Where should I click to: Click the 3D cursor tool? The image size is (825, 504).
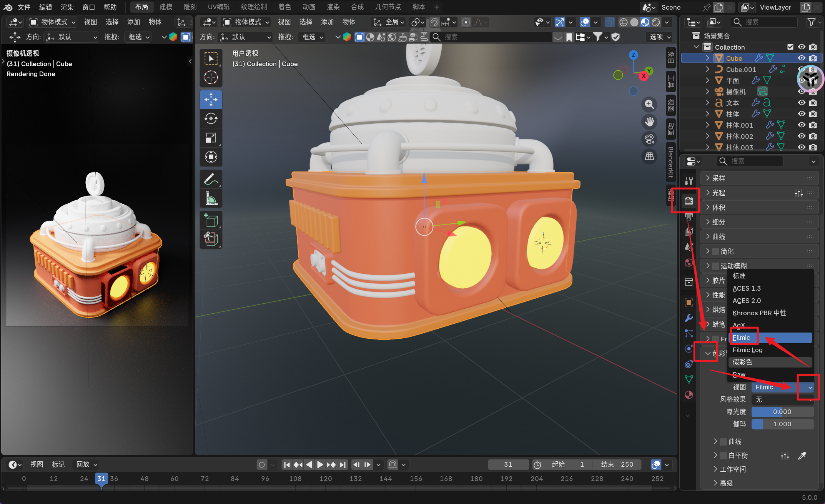point(211,78)
